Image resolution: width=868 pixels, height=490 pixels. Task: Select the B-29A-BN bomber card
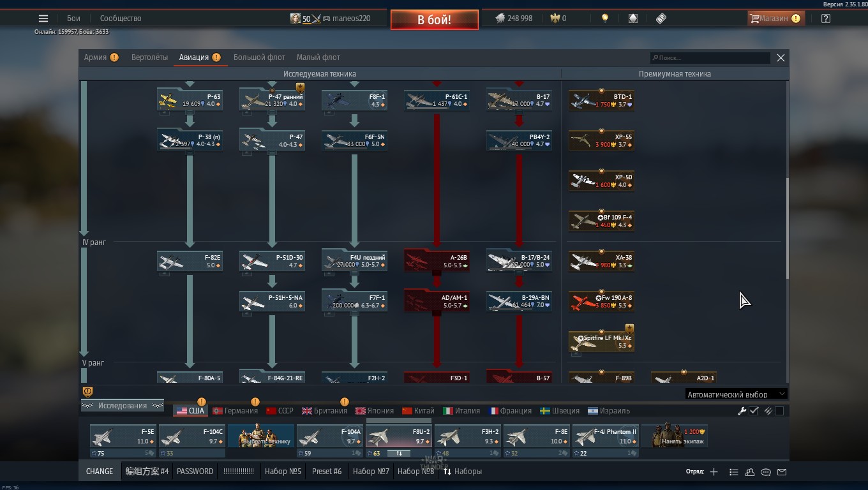coord(520,301)
